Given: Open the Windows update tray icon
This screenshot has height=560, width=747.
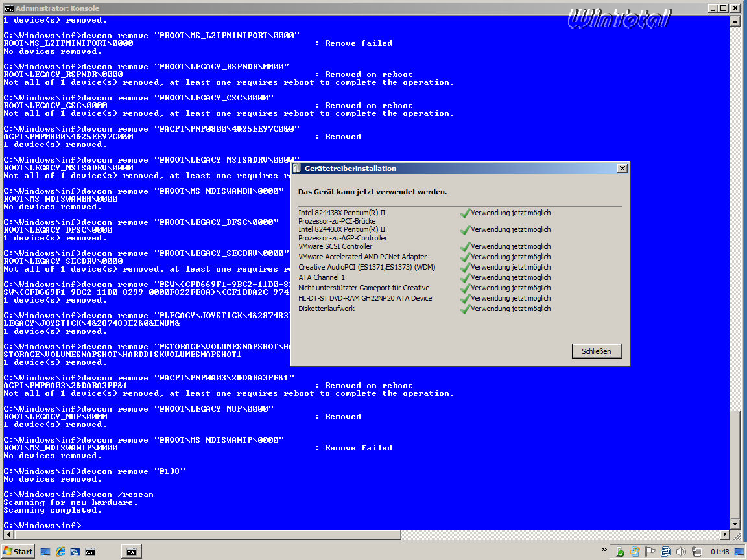Looking at the screenshot, I should (x=635, y=552).
